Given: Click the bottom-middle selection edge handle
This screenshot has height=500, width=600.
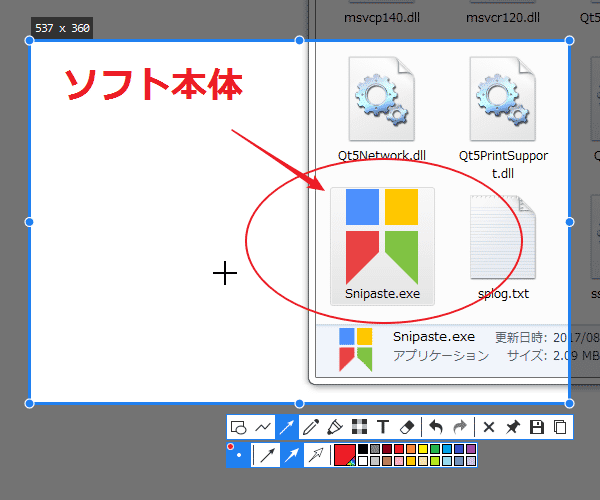Looking at the screenshot, I should click(x=300, y=403).
